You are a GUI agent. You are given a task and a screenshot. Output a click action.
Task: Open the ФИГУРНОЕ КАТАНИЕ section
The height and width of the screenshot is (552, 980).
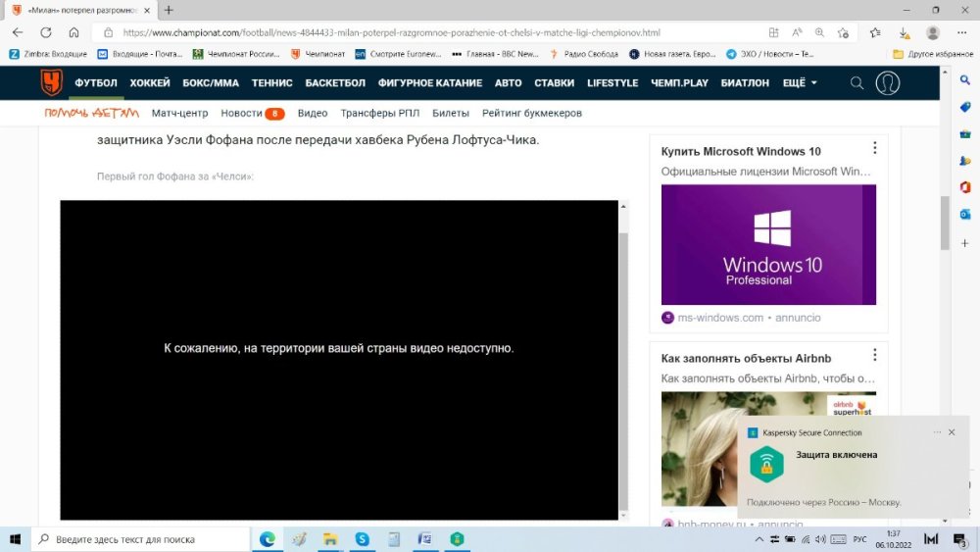pos(430,82)
